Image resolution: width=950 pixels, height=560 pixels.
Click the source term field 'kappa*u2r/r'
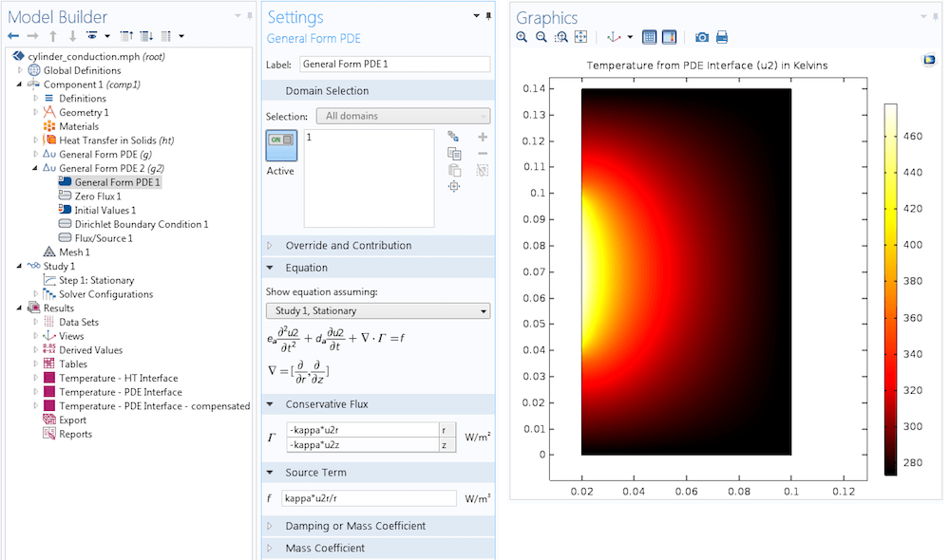[x=369, y=498]
